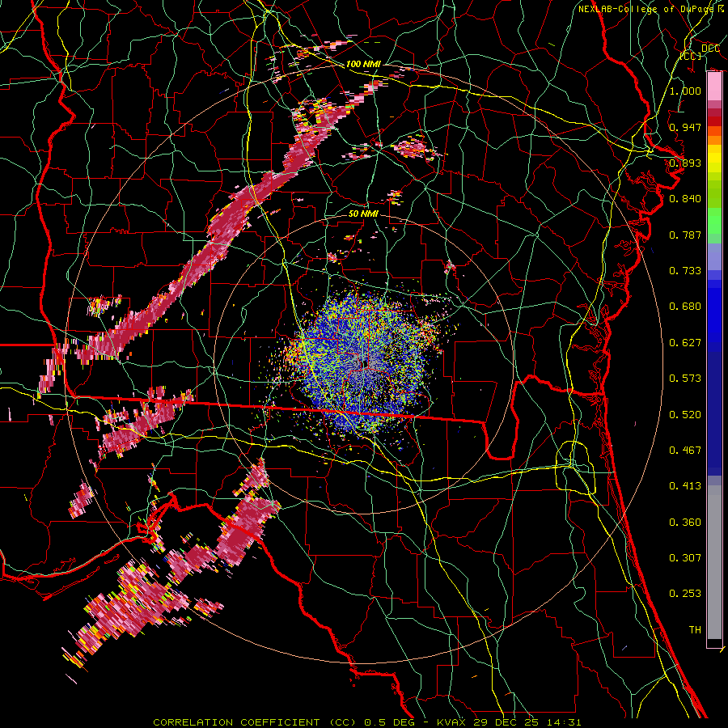The width and height of the screenshot is (728, 728).
Task: Click the 50 NMI range ring label
Action: coord(363,214)
